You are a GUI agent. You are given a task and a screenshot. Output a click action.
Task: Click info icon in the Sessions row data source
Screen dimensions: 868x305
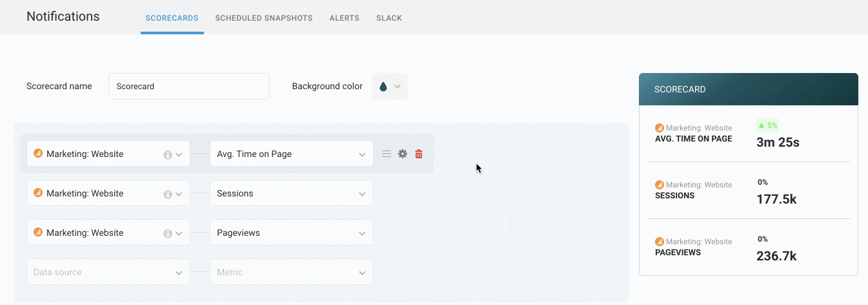pos(168,194)
